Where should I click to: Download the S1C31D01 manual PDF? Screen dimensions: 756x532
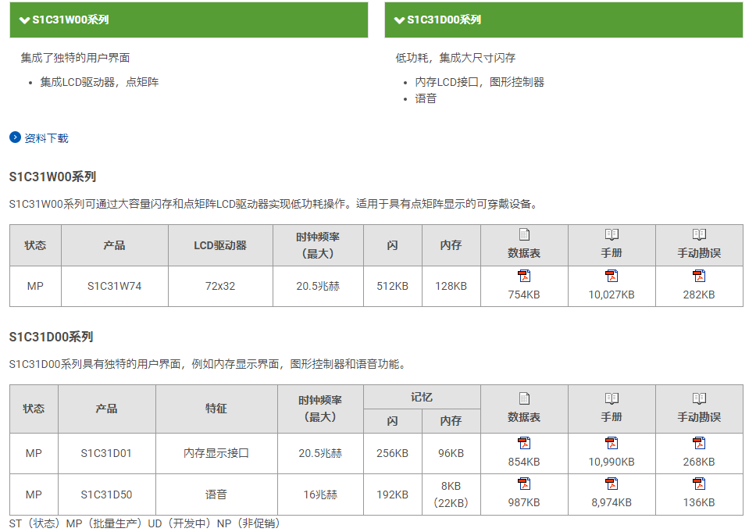(612, 444)
